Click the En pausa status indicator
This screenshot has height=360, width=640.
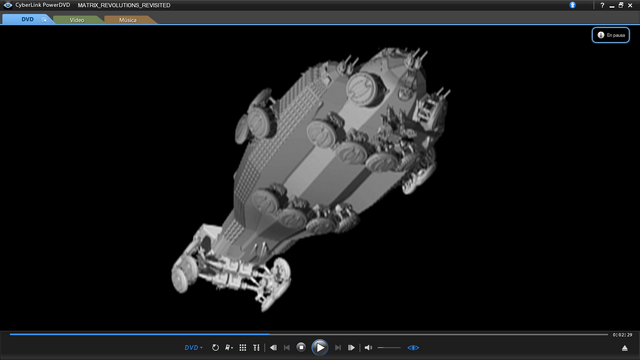coord(611,35)
